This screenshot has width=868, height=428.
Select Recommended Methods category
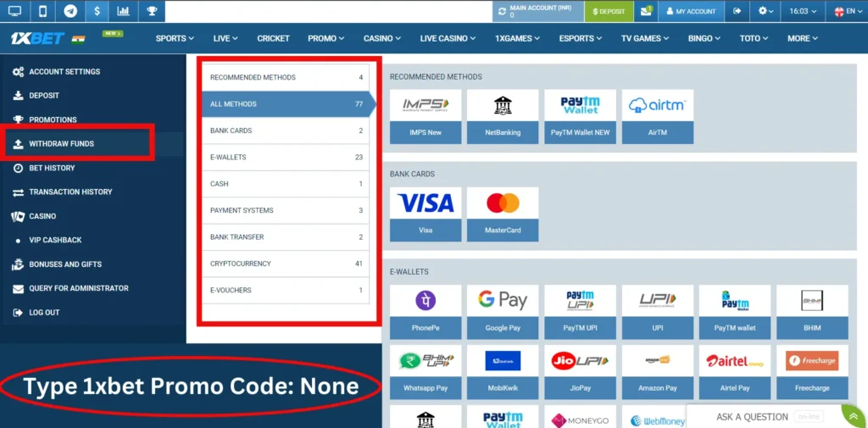(286, 77)
